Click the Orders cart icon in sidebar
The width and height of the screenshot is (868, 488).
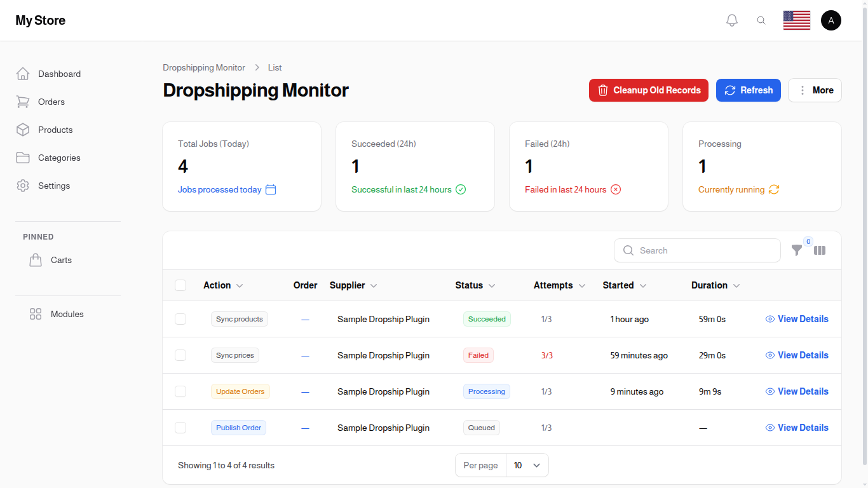coord(23,102)
